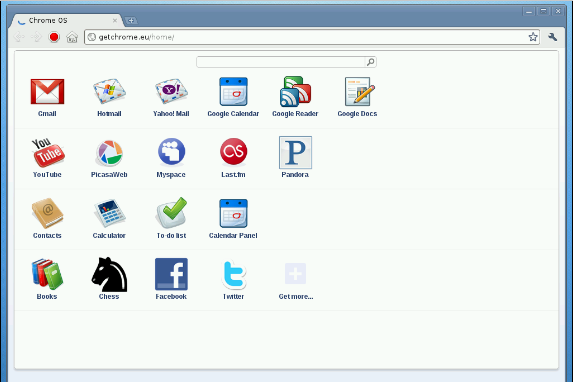Open the Google Reader feed icon

pos(295,91)
